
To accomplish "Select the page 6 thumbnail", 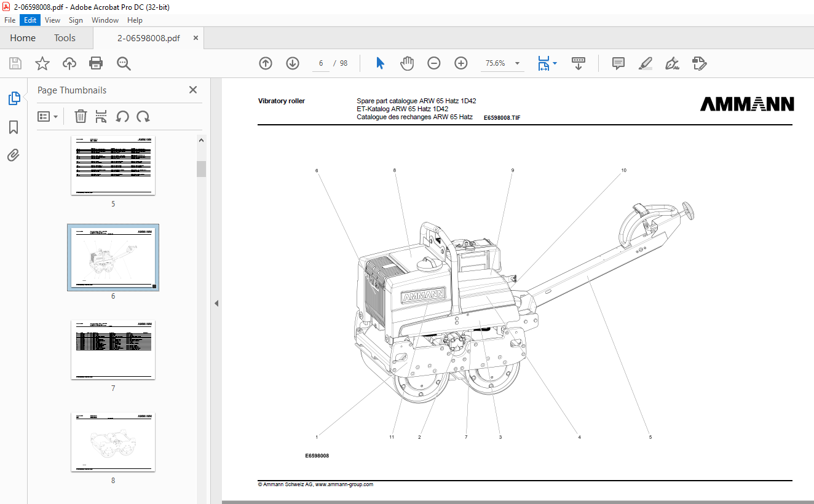I will [x=113, y=257].
